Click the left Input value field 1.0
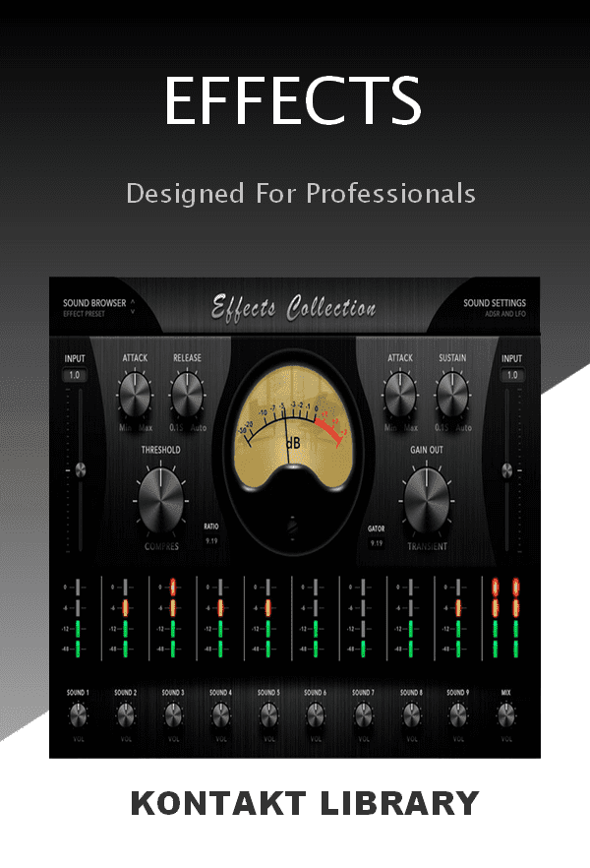Screen dimensions: 590x868 pos(74,375)
